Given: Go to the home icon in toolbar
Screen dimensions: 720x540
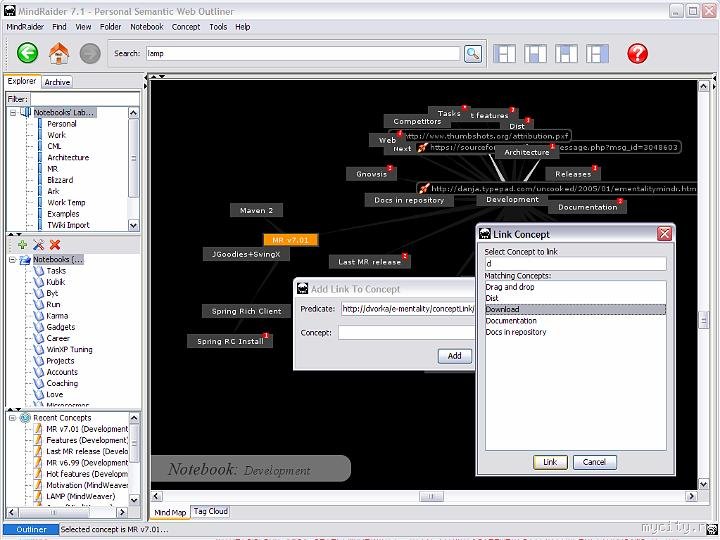Looking at the screenshot, I should pos(59,53).
